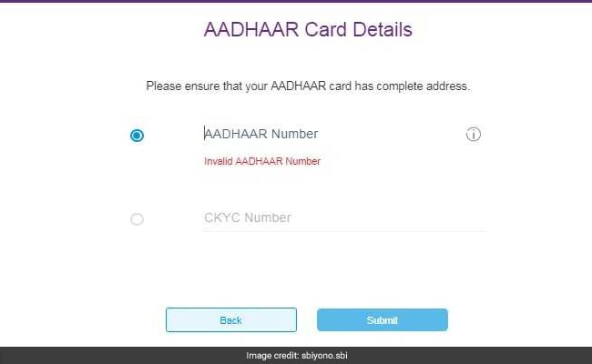Click 'sbiyono.sbi' in the footer caption
Image resolution: width=592 pixels, height=364 pixels.
(x=324, y=355)
